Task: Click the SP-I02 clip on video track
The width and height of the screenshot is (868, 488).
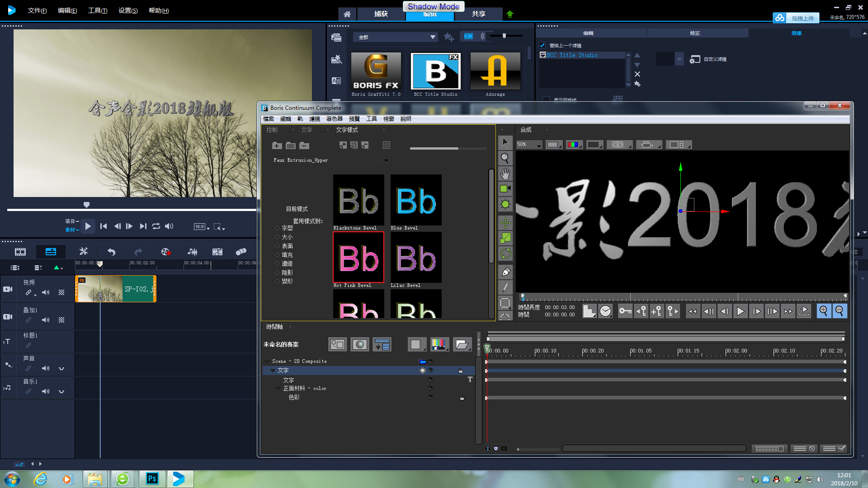Action: [x=116, y=289]
